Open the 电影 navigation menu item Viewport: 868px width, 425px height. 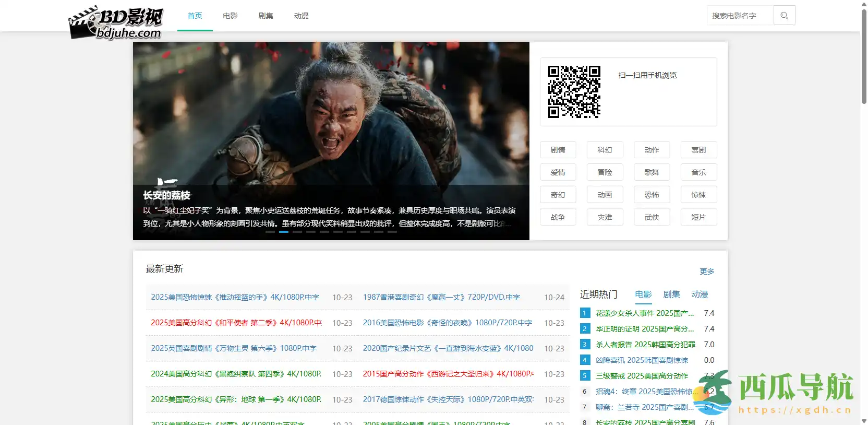coord(230,16)
